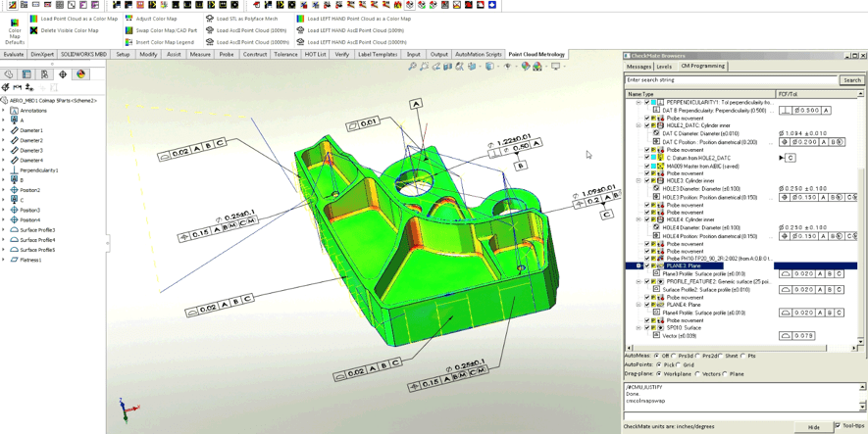The width and height of the screenshot is (868, 434).
Task: Select AutoMeas Prs3d radio button
Action: pyautogui.click(x=676, y=356)
